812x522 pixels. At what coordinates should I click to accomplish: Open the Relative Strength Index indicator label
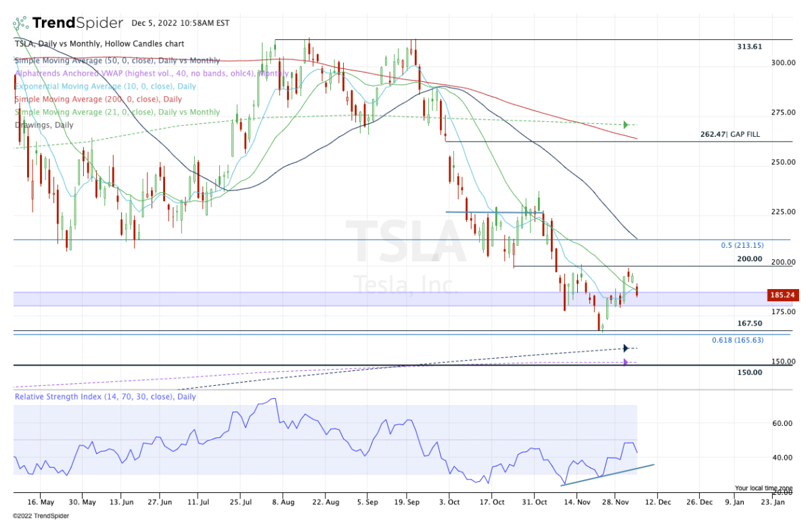[x=105, y=397]
